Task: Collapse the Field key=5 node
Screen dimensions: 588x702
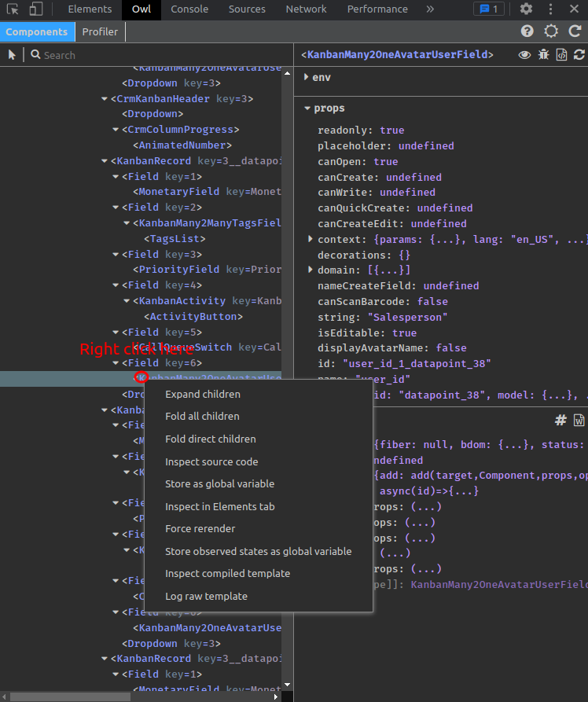Action: tap(116, 333)
